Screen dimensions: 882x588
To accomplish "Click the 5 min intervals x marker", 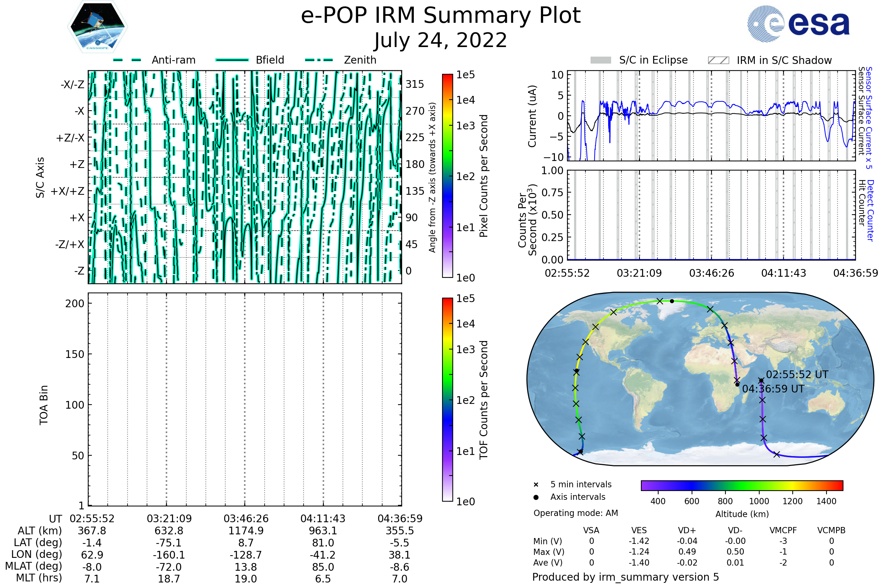I will coord(536,485).
